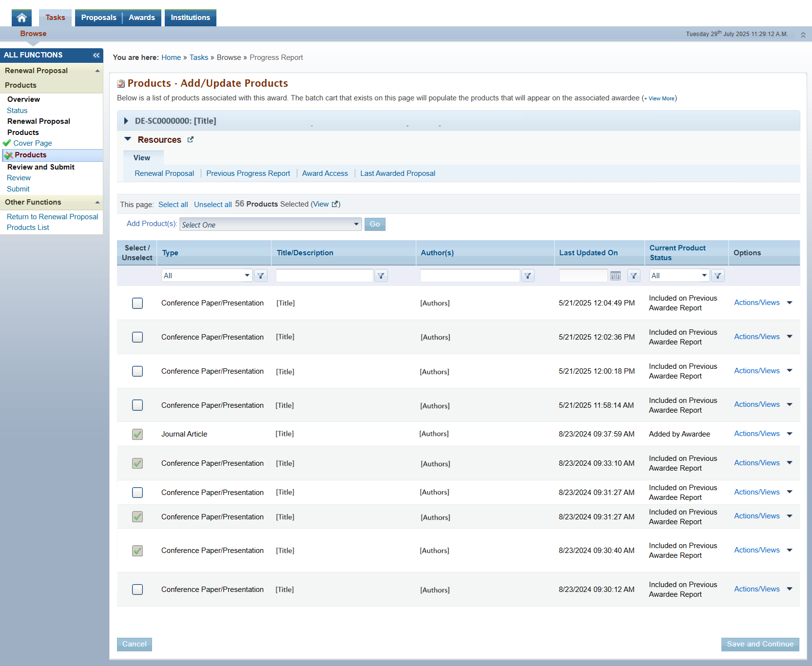The width and height of the screenshot is (812, 666).
Task: Uncheck the Journal Article product checkbox
Action: tap(137, 434)
